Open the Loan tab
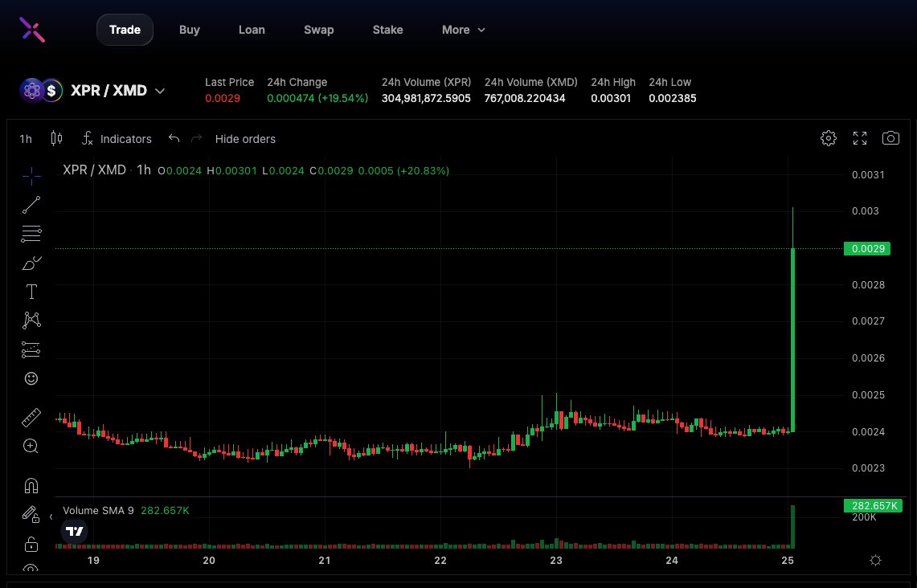917x588 pixels. tap(252, 30)
